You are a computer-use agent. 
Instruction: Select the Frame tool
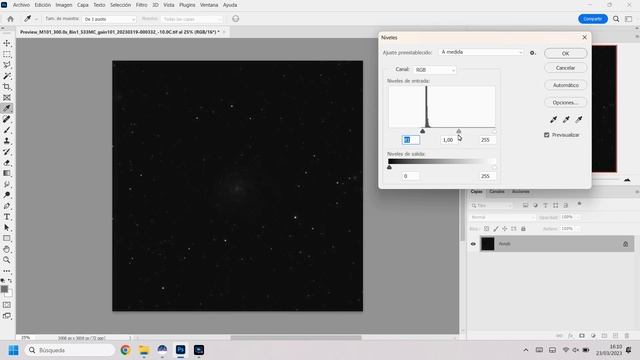[7, 98]
